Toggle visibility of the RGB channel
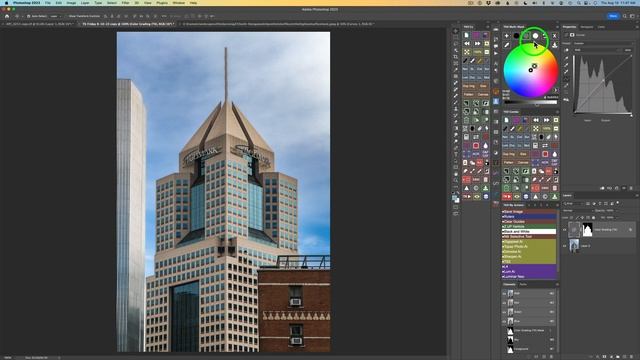 click(504, 293)
